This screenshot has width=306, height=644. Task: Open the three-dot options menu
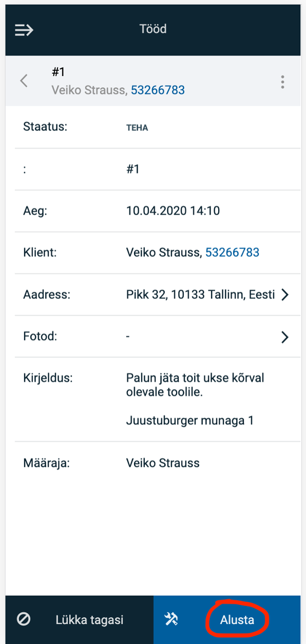point(282,82)
